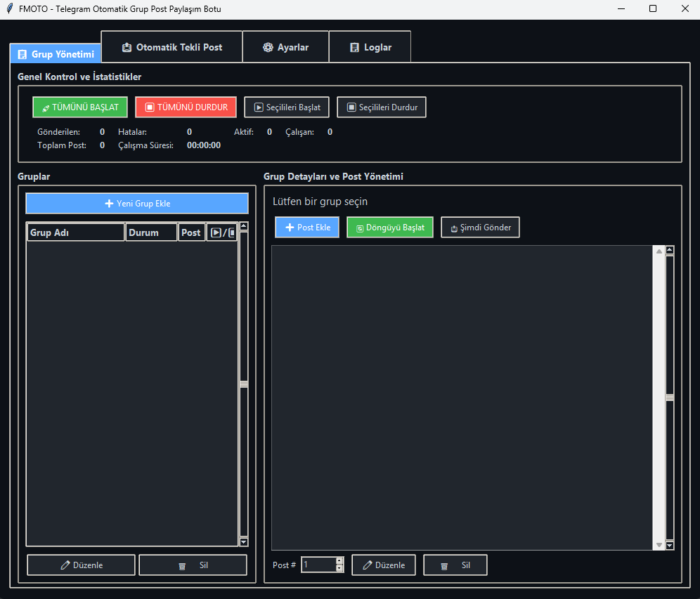Increase the Post # spinner value
The image size is (700, 599).
tap(340, 560)
